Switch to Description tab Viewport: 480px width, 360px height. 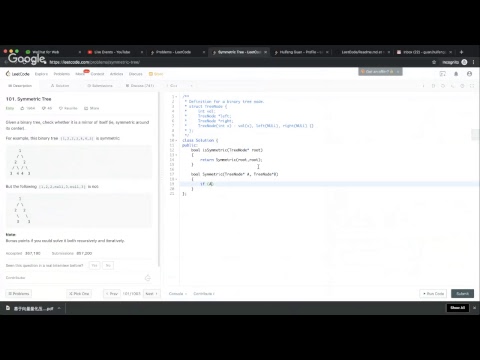point(20,86)
